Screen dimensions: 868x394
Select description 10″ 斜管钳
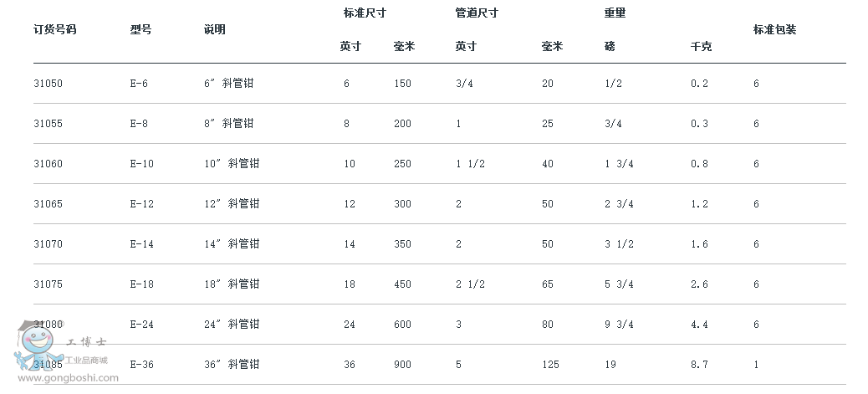click(x=232, y=163)
